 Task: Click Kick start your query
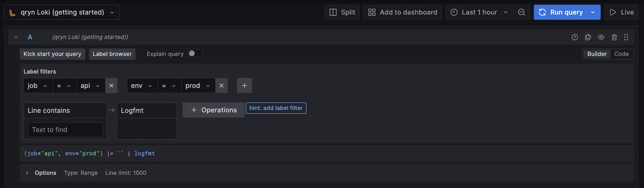pyautogui.click(x=52, y=54)
